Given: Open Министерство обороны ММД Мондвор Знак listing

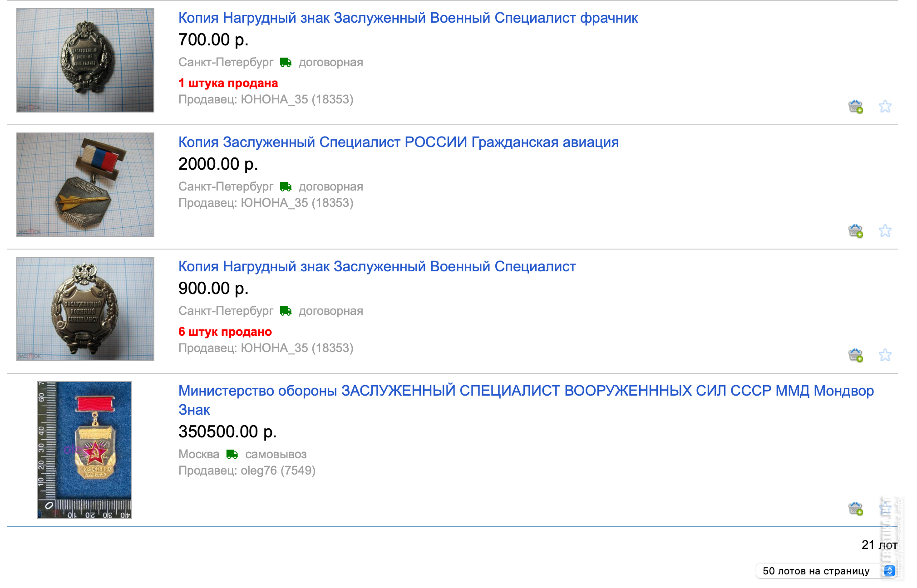Looking at the screenshot, I should coord(526,400).
